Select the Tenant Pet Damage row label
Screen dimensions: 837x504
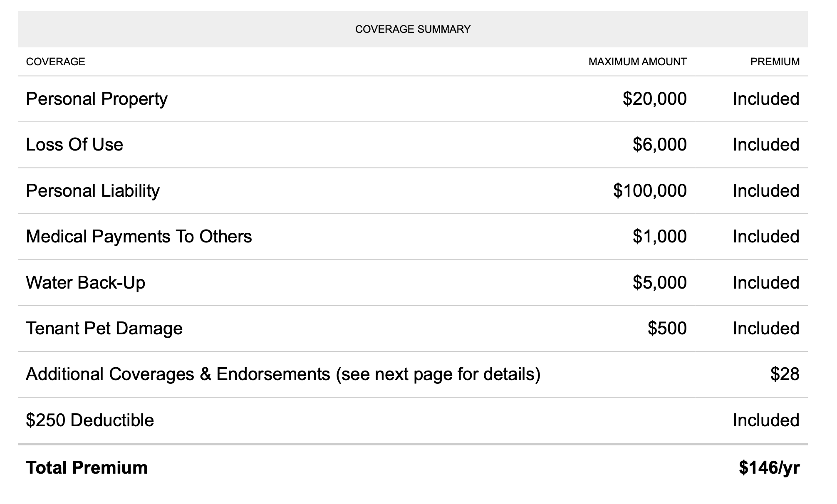[104, 329]
